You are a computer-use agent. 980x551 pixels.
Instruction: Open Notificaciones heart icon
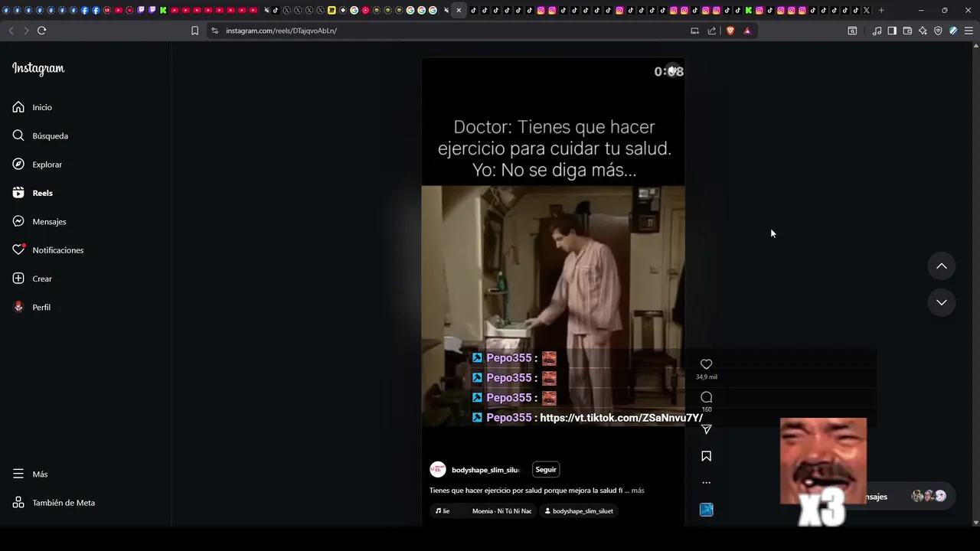pos(18,250)
